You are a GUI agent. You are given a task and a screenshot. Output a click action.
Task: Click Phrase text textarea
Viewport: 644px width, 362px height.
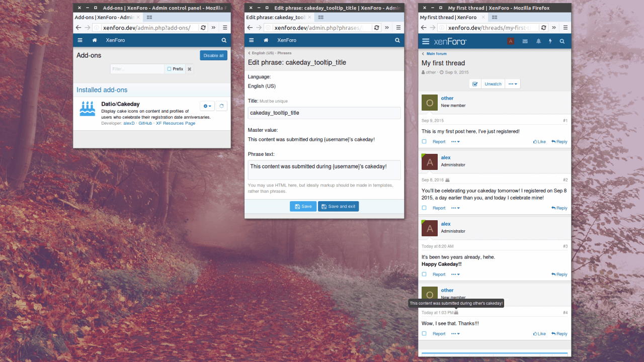(325, 170)
